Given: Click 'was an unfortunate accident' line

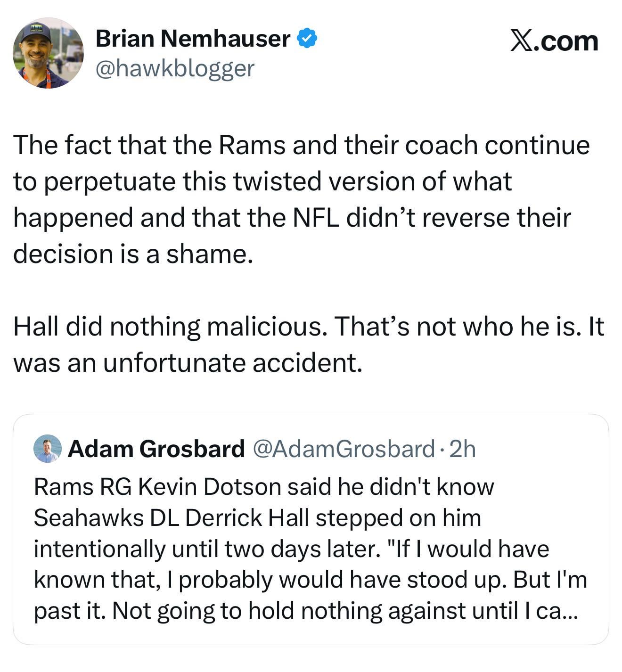Looking at the screenshot, I should pos(188,363).
